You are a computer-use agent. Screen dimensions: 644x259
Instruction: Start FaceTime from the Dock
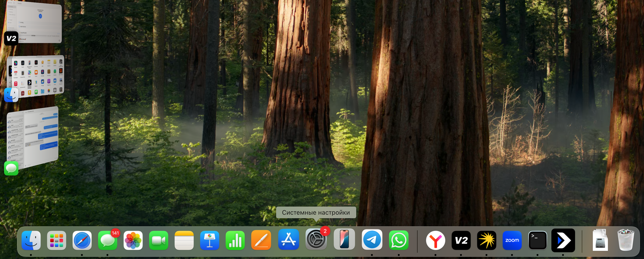(158, 240)
